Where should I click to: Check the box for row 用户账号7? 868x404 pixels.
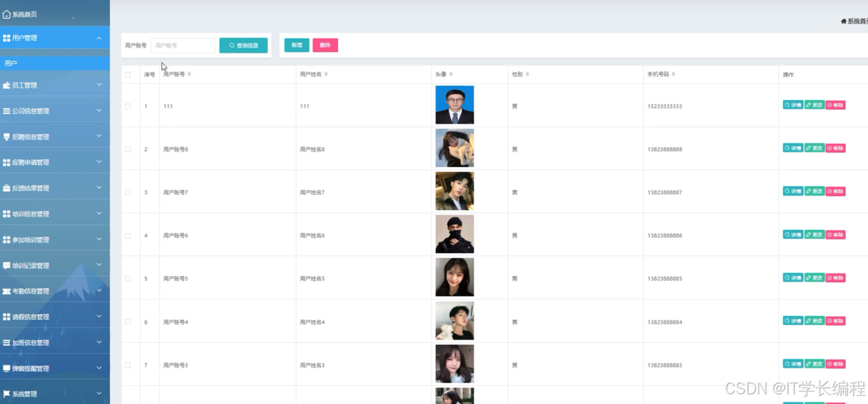(x=128, y=192)
